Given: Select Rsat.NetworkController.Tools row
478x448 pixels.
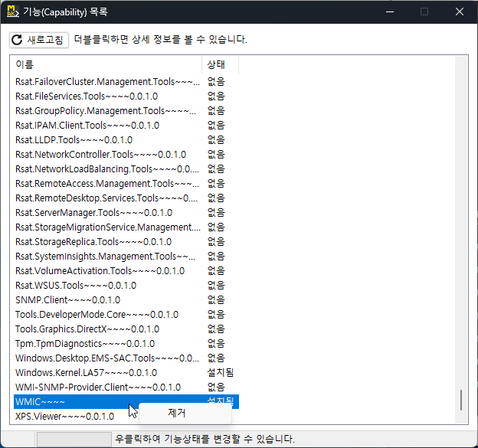Looking at the screenshot, I should click(126, 155).
